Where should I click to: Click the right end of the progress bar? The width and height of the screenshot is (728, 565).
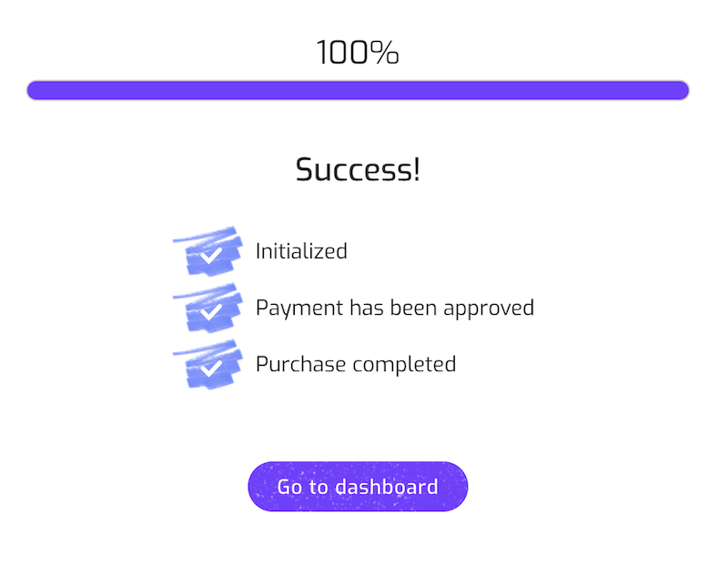click(x=679, y=90)
